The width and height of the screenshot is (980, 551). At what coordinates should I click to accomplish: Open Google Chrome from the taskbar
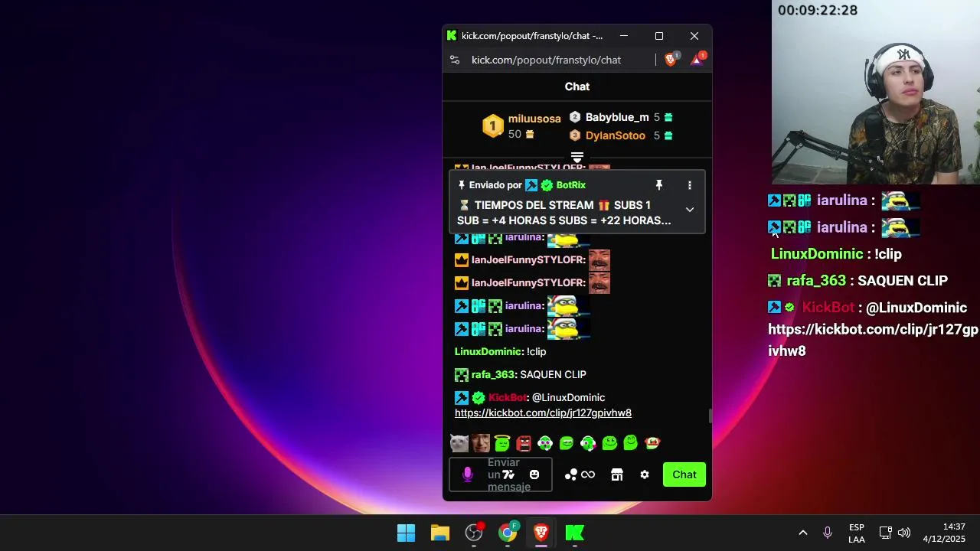point(508,533)
